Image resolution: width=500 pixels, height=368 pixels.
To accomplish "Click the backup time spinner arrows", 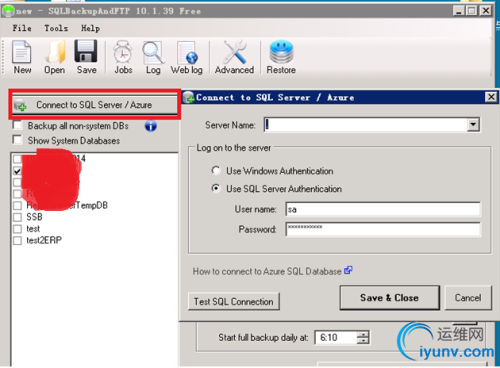I will click(x=363, y=338).
